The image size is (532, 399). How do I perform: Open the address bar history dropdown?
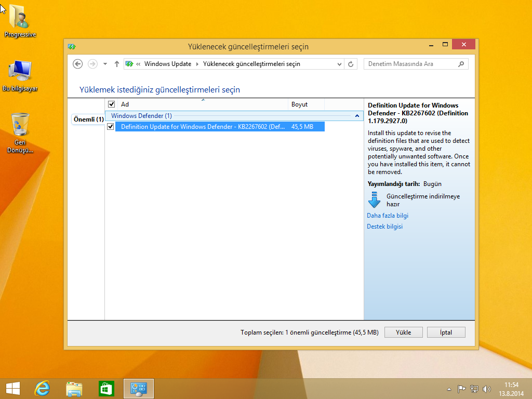pos(339,64)
